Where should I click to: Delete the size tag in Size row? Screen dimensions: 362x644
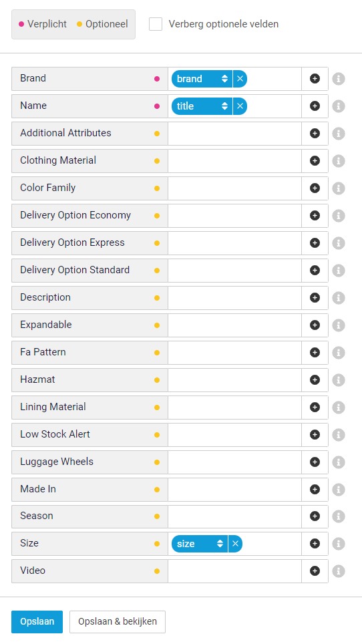click(x=235, y=544)
